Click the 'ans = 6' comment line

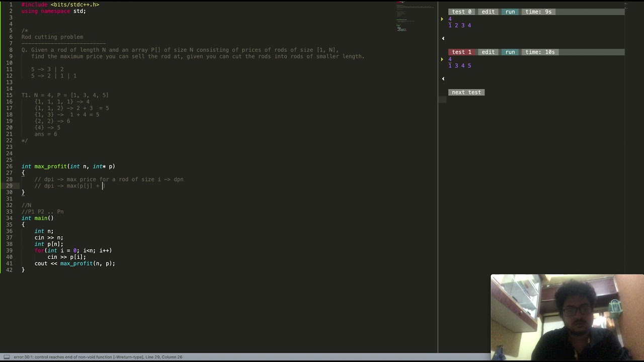[x=46, y=134]
